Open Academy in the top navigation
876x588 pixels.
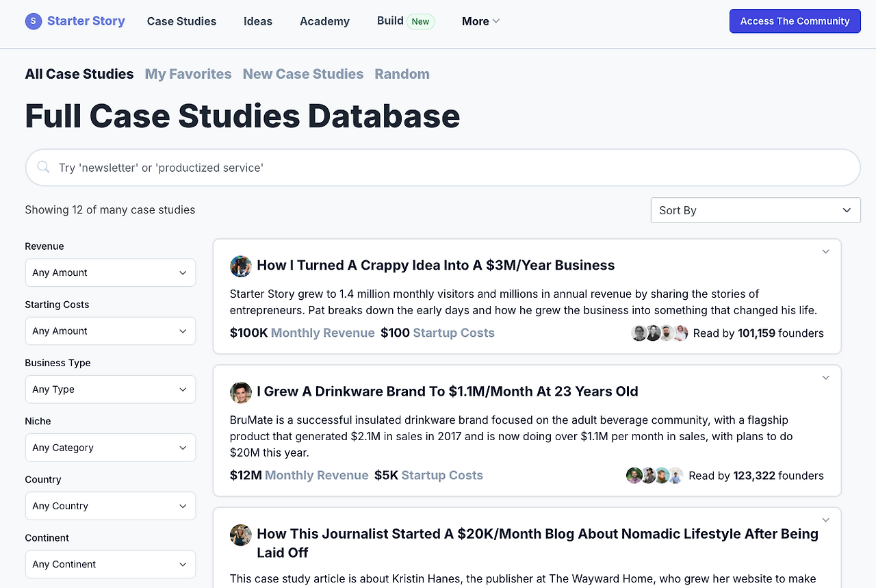click(324, 21)
